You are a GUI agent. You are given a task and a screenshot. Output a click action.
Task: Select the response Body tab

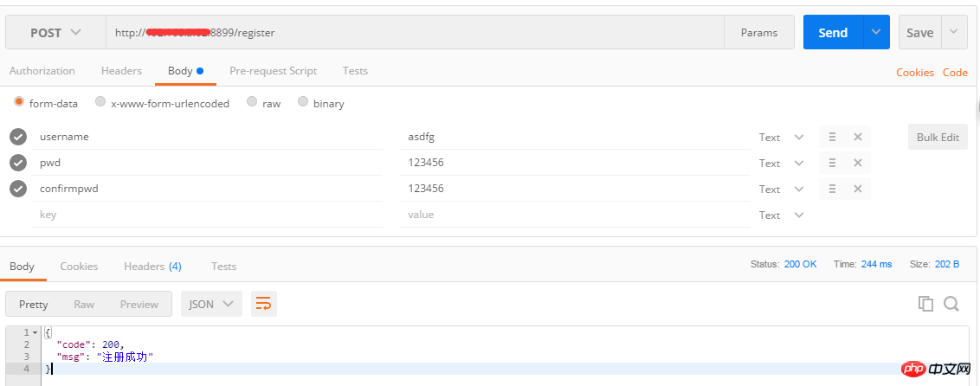click(22, 266)
